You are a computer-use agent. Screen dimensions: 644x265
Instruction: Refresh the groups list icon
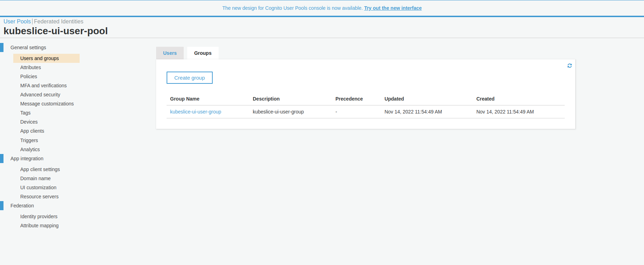(x=570, y=66)
